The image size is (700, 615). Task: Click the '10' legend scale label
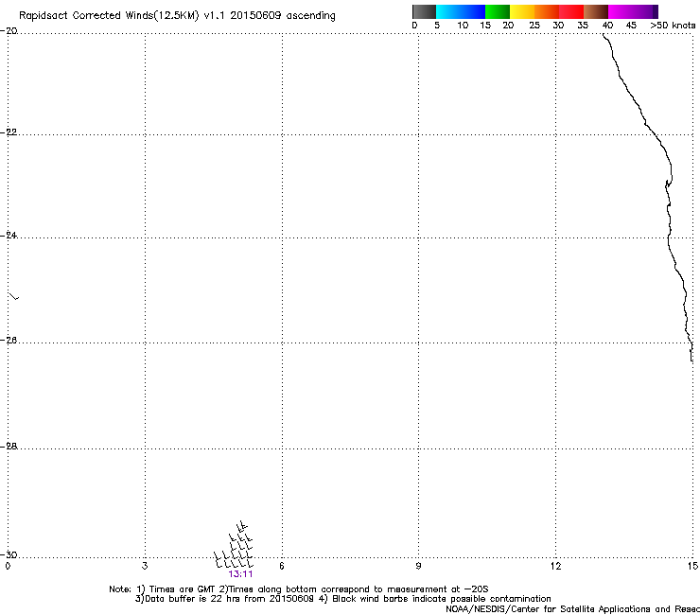[463, 26]
